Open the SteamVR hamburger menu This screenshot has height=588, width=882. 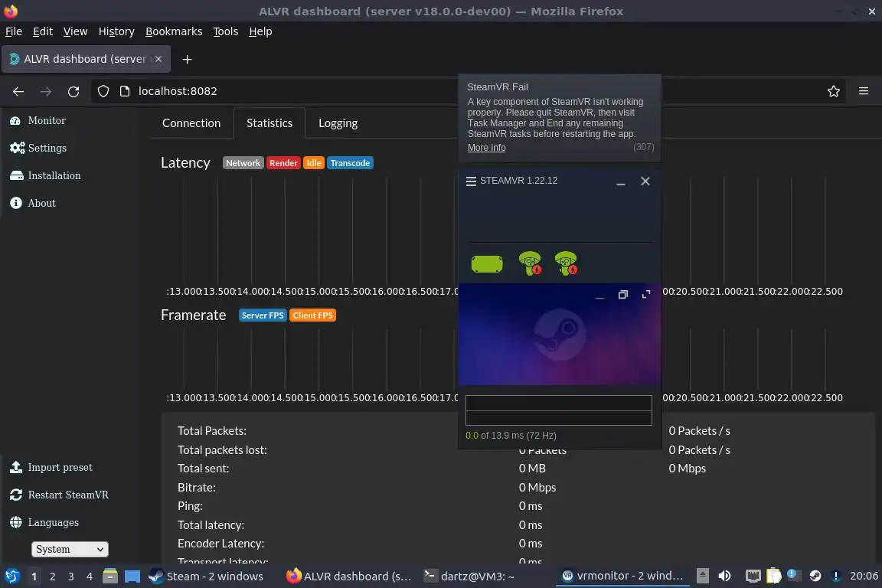(x=472, y=181)
